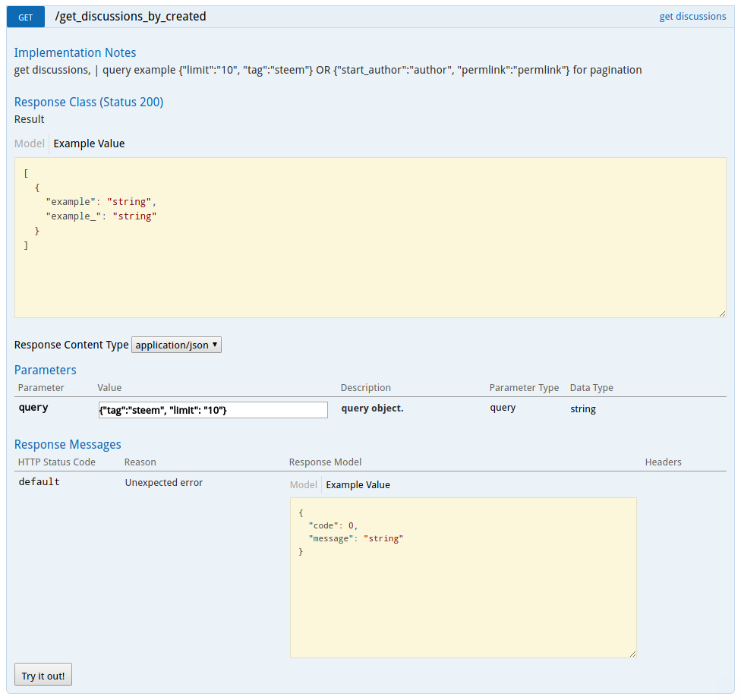
Task: Click the error response example JSON box
Action: click(x=463, y=578)
